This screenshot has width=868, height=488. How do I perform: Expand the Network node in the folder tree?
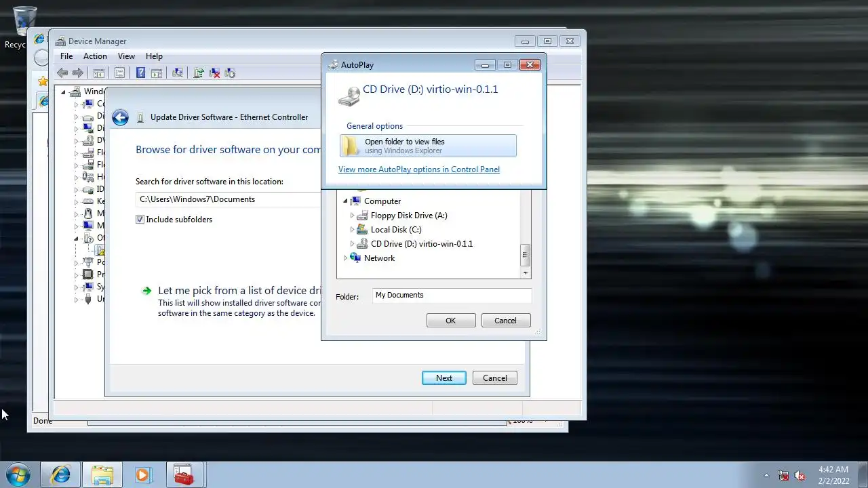345,258
